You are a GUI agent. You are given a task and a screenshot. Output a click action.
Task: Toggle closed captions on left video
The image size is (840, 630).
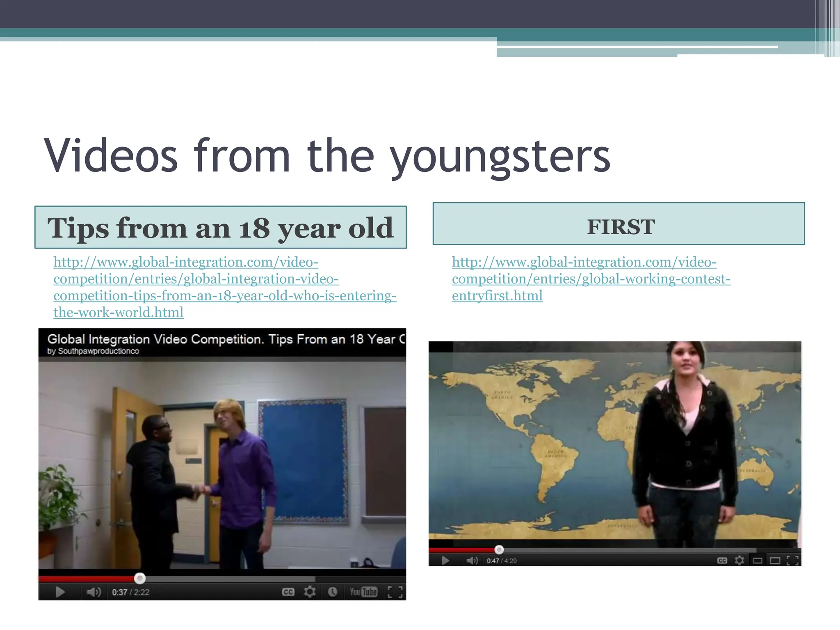288,592
